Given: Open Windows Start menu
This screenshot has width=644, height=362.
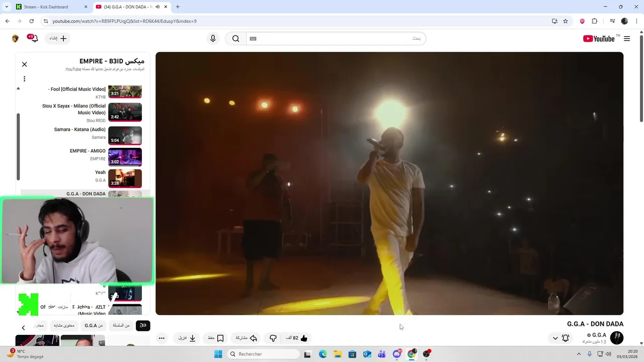Looking at the screenshot, I should pos(218,354).
